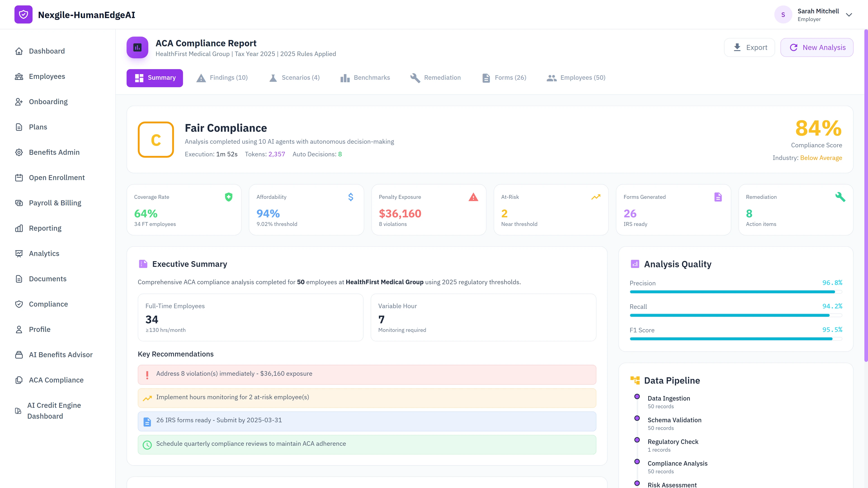Switch to the Findings (10) tab
This screenshot has height=488, width=868.
[222, 77]
